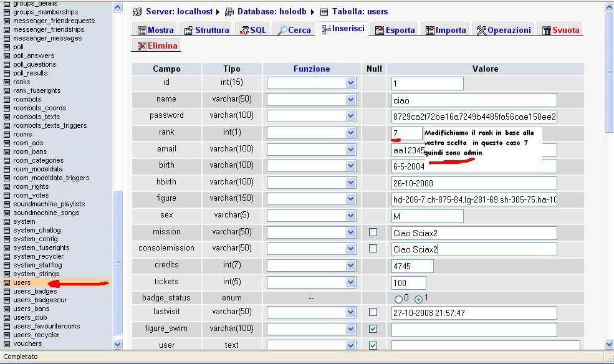This screenshot has width=614, height=364.
Task: Uncheck the Null checkbox for user
Action: click(373, 345)
